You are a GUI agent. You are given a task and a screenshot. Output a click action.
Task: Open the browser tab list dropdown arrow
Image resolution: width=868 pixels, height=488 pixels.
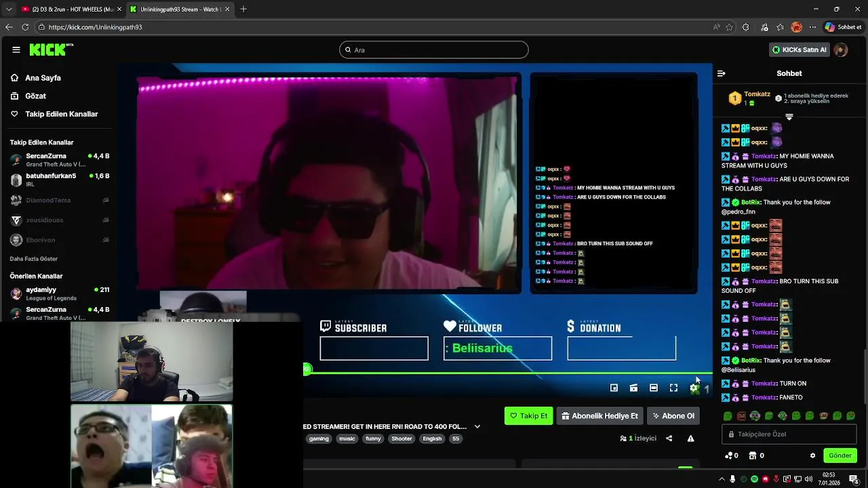(x=9, y=9)
